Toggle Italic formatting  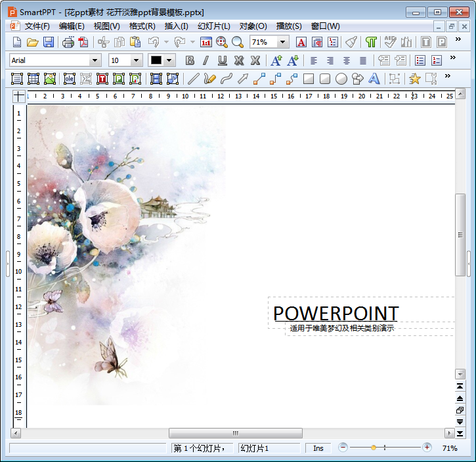[206, 60]
